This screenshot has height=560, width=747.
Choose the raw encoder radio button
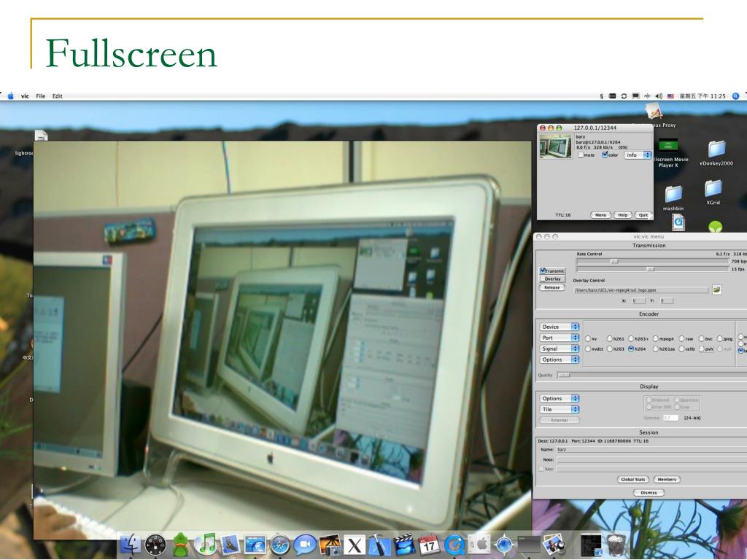click(682, 338)
